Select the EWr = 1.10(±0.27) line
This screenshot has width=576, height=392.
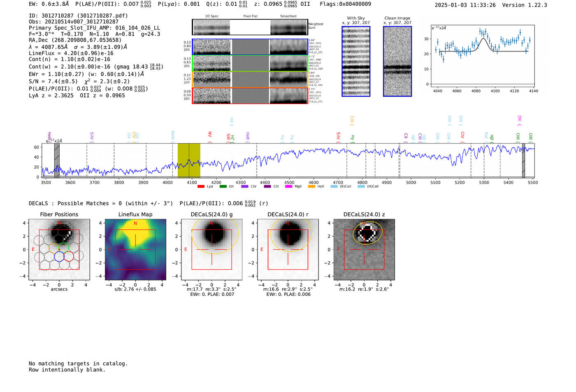[86, 74]
